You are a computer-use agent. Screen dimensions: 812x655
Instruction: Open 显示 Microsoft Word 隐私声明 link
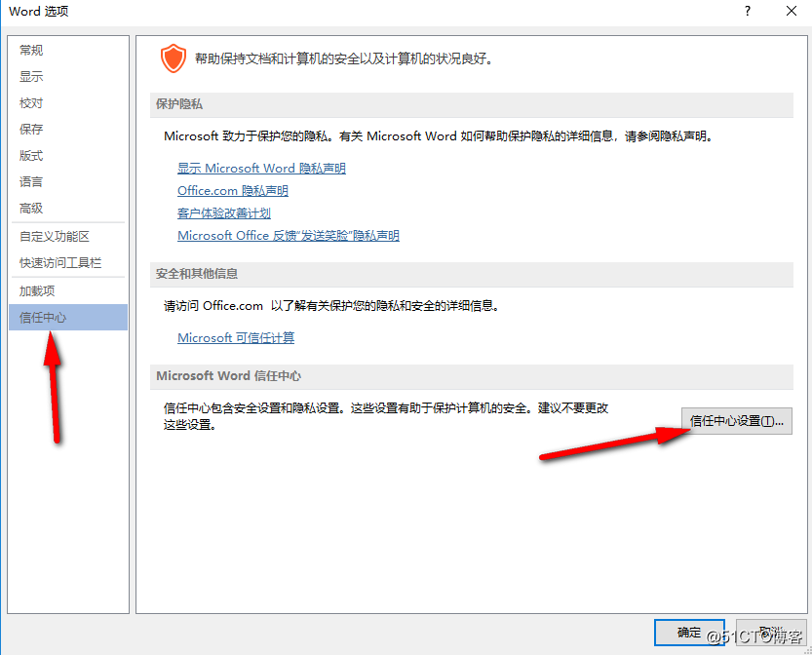point(261,169)
